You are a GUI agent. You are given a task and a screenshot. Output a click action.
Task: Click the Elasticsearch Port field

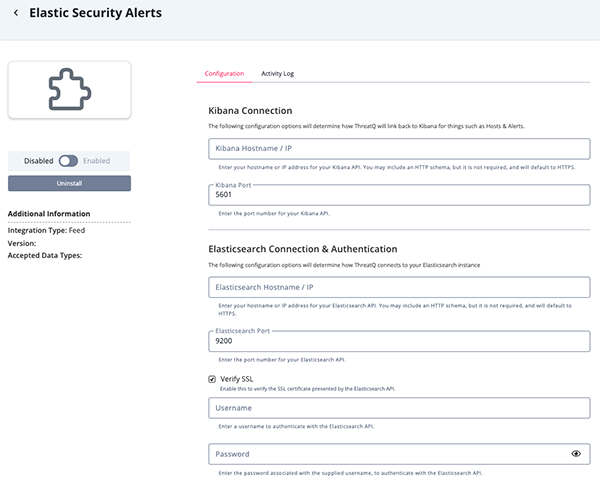click(x=399, y=341)
